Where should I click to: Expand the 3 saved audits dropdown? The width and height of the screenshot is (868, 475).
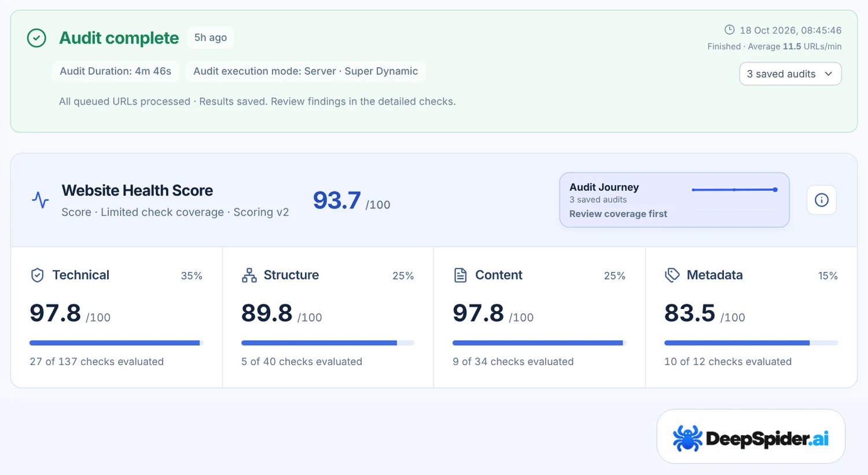(x=790, y=74)
